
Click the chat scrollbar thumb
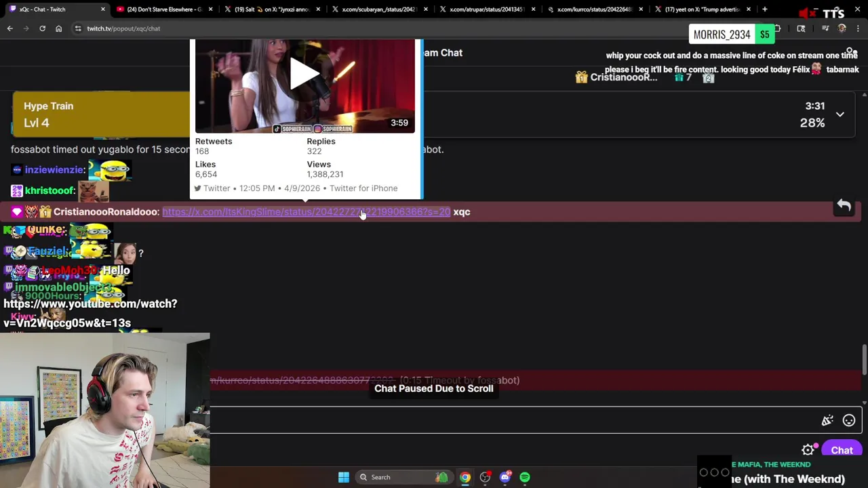tap(864, 359)
